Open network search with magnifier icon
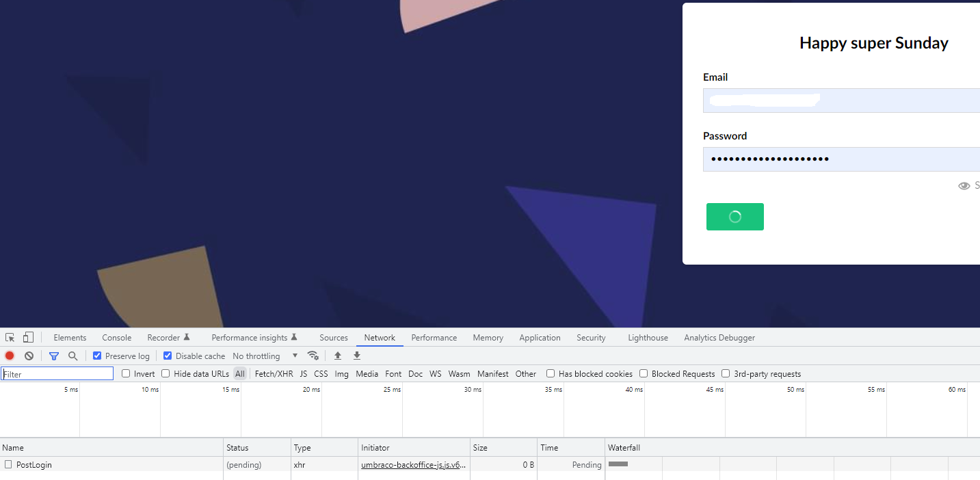Image resolution: width=980 pixels, height=480 pixels. pos(72,356)
